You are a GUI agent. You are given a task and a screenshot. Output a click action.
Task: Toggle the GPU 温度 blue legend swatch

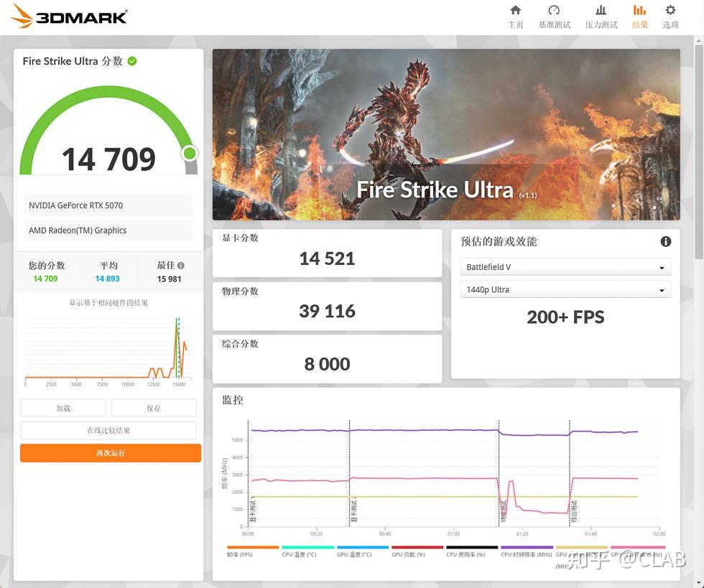(362, 547)
